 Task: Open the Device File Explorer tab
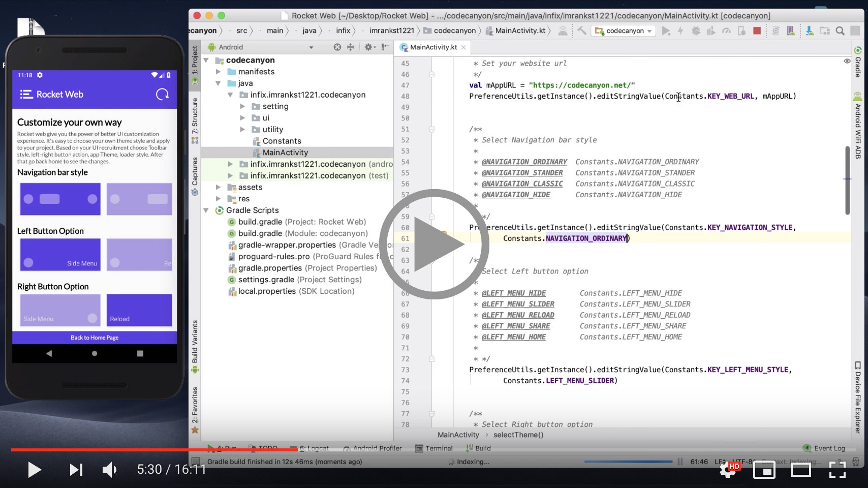click(858, 398)
